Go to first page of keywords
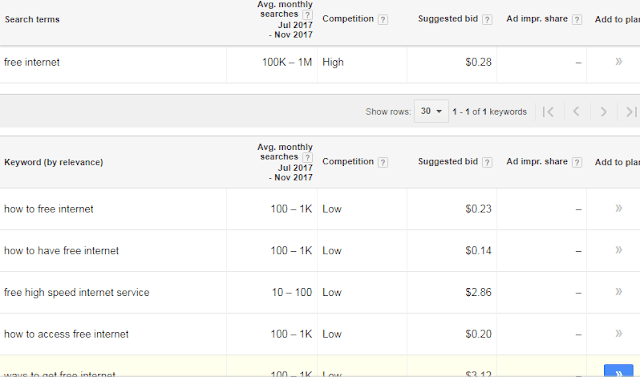This screenshot has height=377, width=640. point(548,111)
